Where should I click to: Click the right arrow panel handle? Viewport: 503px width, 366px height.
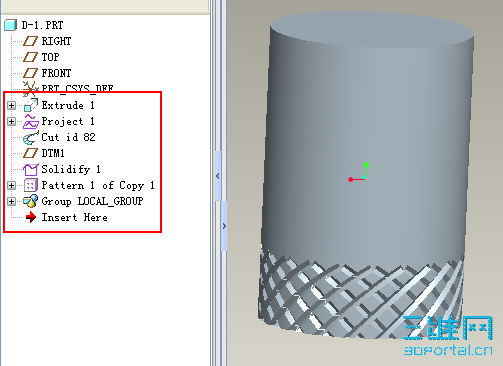[x=224, y=226]
